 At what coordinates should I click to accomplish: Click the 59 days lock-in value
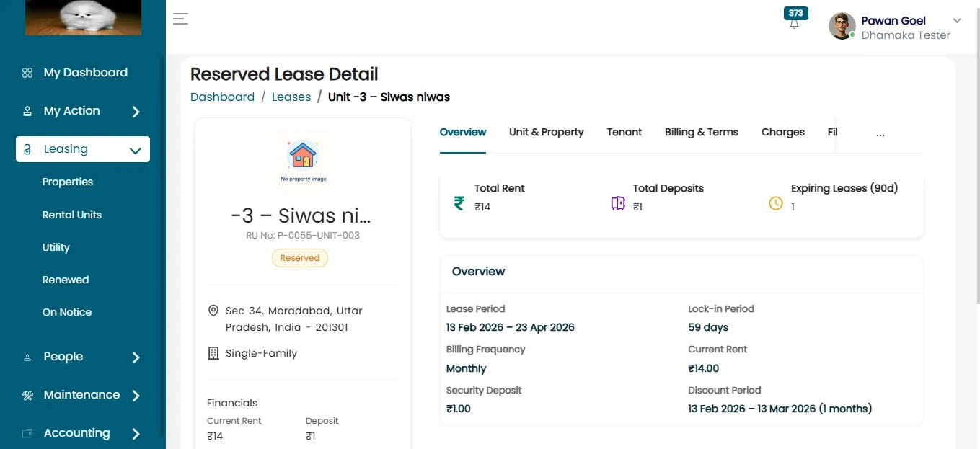708,327
